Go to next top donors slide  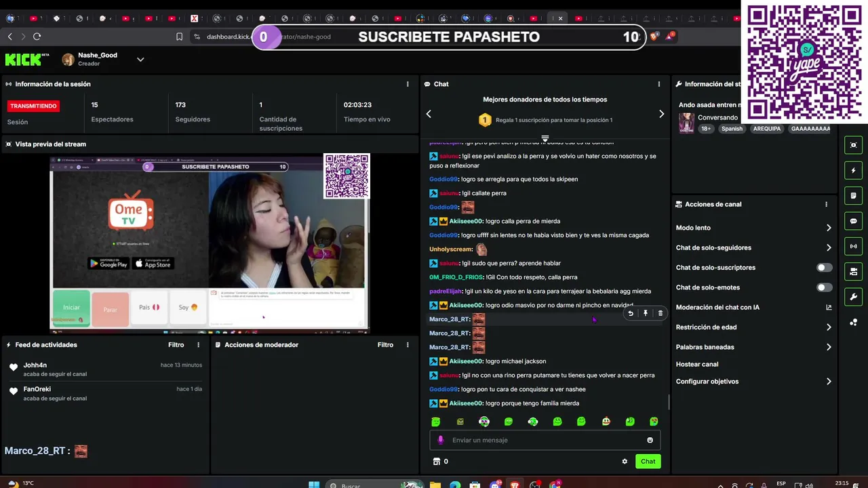coord(662,114)
